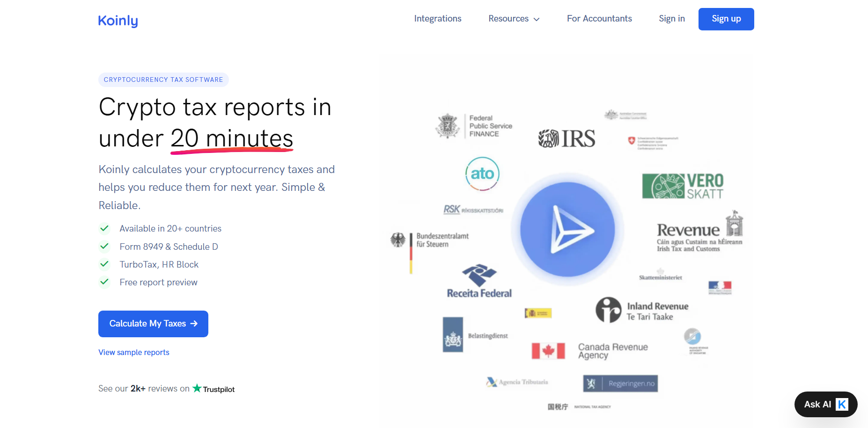
Task: Expand the Resources dropdown menu
Action: click(514, 19)
